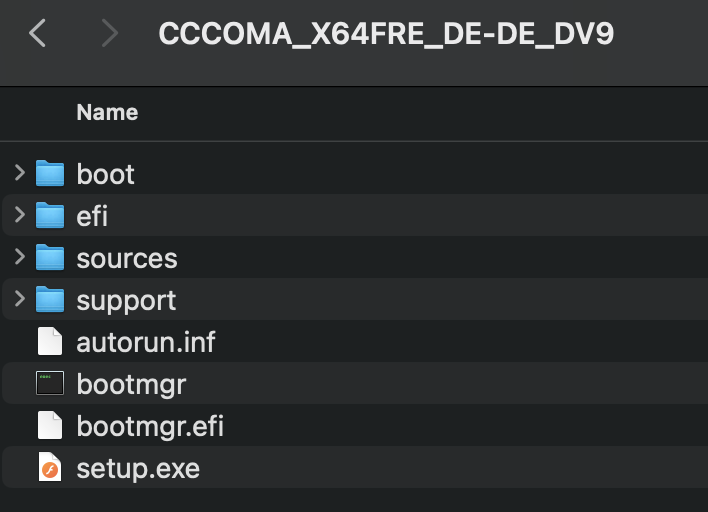This screenshot has width=708, height=512.
Task: Click the boot folder icon
Action: click(x=50, y=174)
